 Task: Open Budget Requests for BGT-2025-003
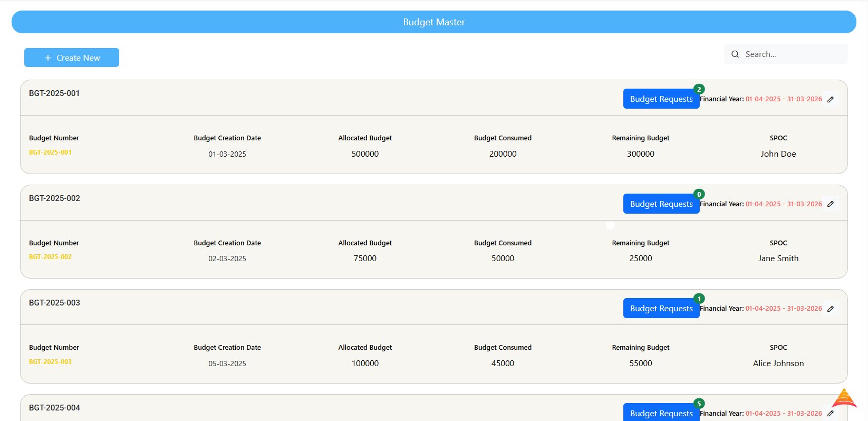661,309
